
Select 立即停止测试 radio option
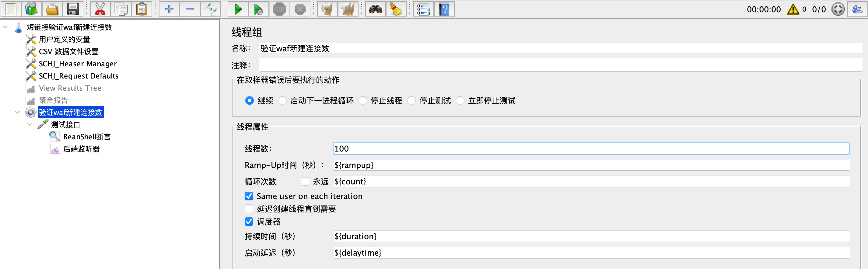(x=460, y=100)
